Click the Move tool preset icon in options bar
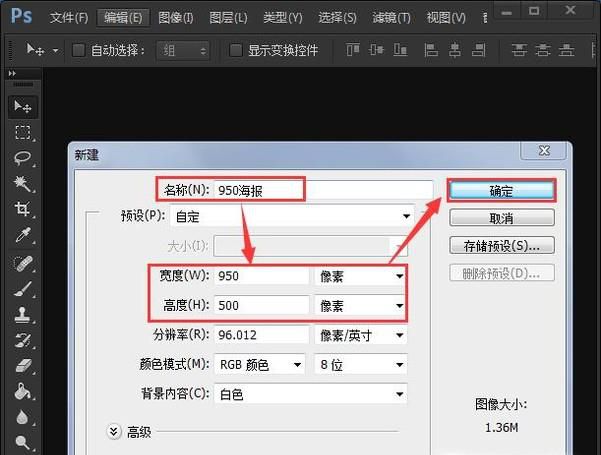Screen dimensions: 601x455 [35, 50]
